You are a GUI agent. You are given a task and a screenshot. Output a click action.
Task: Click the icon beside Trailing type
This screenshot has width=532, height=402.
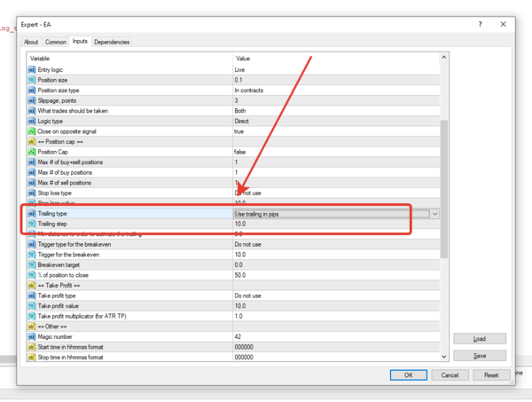[x=32, y=214]
